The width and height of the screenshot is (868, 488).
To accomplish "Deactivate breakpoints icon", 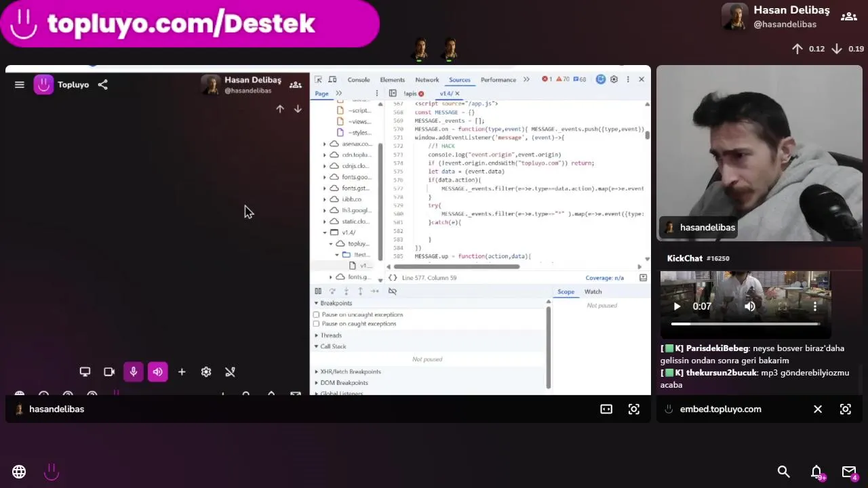I will (x=393, y=291).
